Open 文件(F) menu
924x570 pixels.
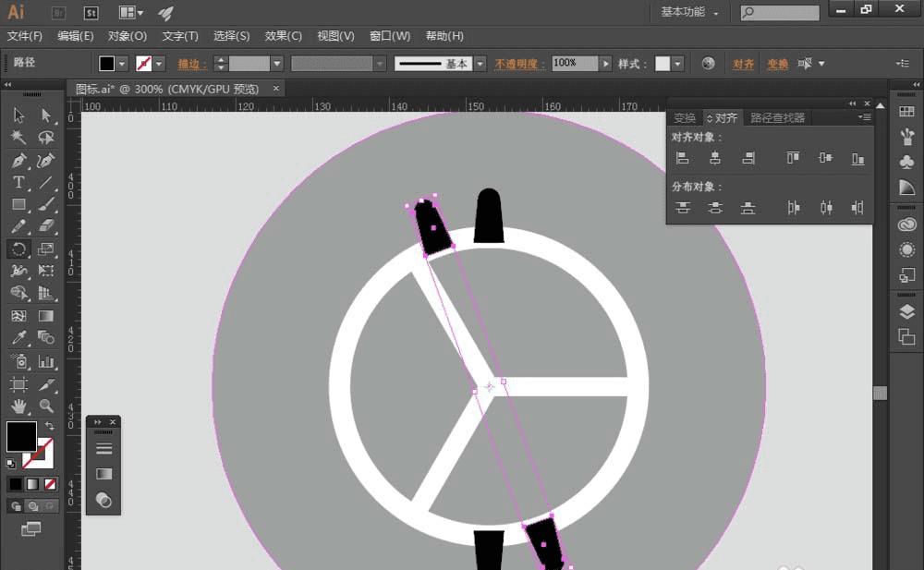(25, 36)
